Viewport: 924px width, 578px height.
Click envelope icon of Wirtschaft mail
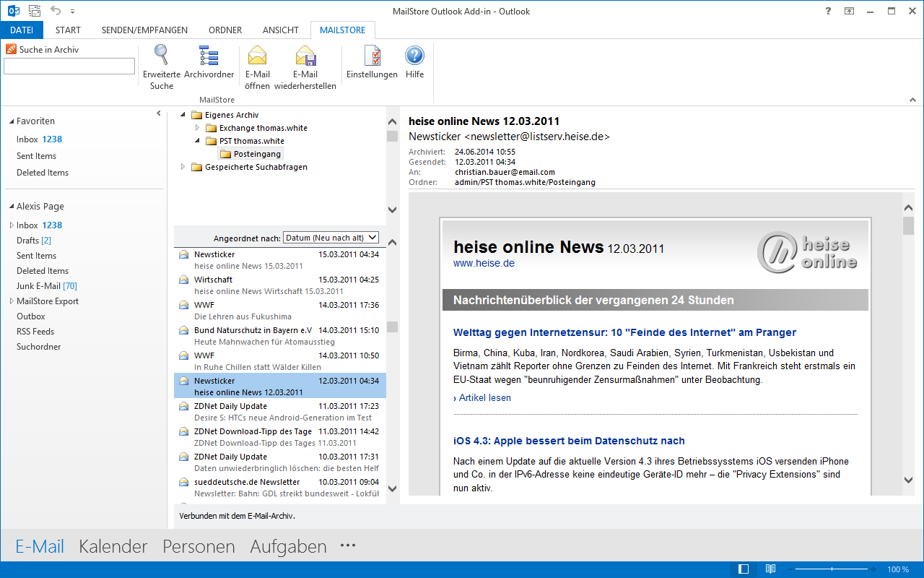183,280
